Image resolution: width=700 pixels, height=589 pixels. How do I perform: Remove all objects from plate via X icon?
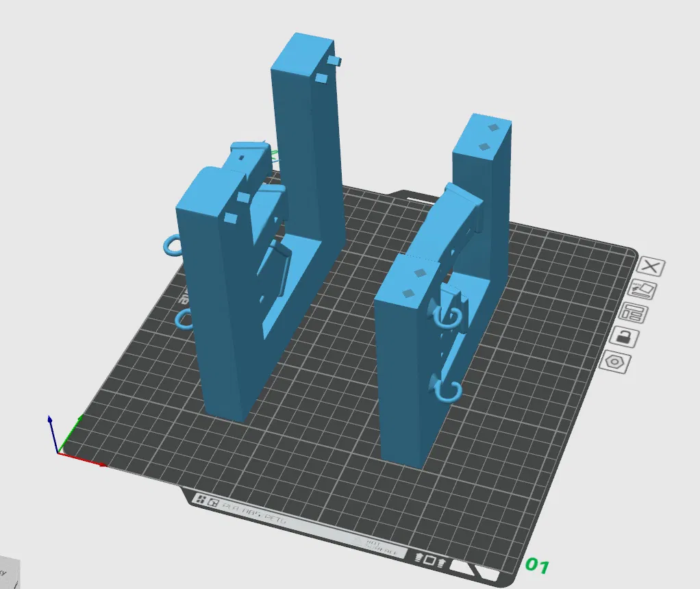tap(651, 267)
